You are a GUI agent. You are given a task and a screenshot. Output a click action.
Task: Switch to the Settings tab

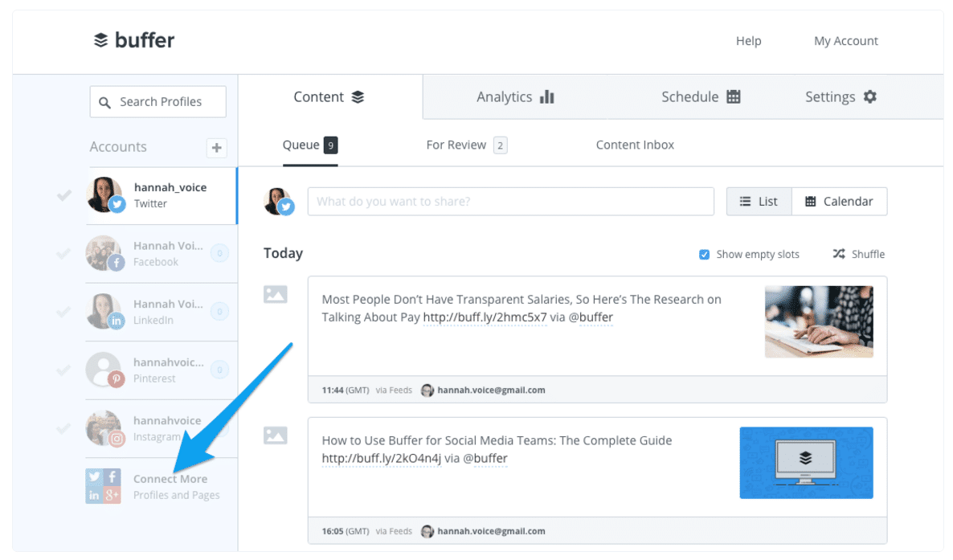[x=841, y=96]
